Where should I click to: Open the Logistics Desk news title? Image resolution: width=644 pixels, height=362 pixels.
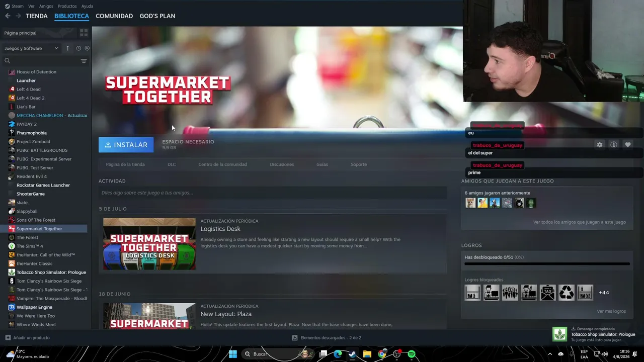click(x=220, y=229)
